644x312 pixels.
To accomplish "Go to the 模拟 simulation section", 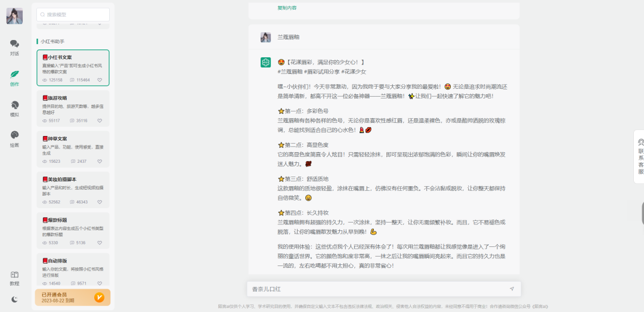I will (14, 109).
